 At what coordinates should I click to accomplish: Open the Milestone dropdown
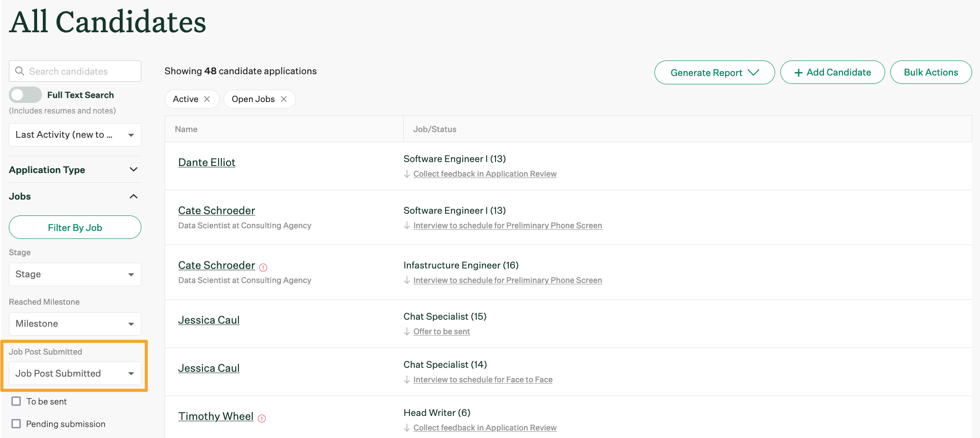pyautogui.click(x=75, y=324)
